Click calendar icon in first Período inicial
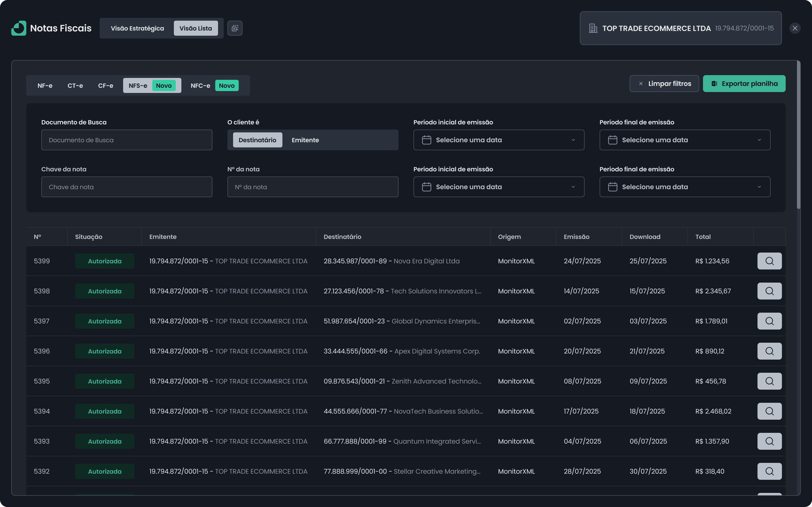Image resolution: width=812 pixels, height=507 pixels. (x=426, y=140)
